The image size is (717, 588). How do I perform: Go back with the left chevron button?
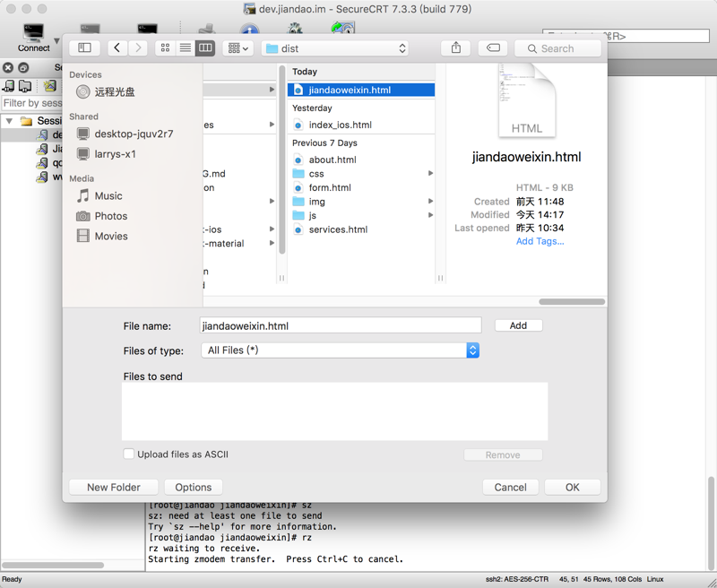(x=117, y=48)
